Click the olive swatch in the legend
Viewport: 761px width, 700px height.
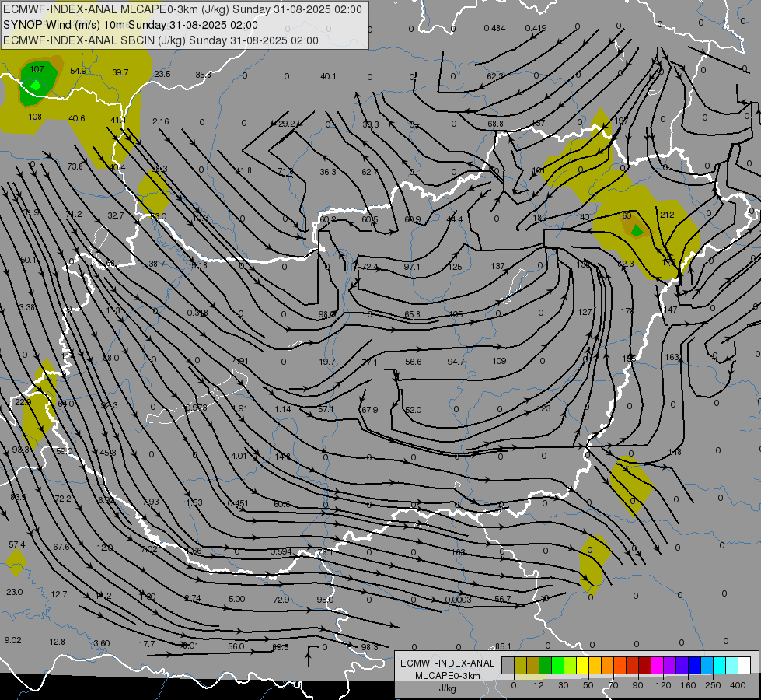[520, 665]
